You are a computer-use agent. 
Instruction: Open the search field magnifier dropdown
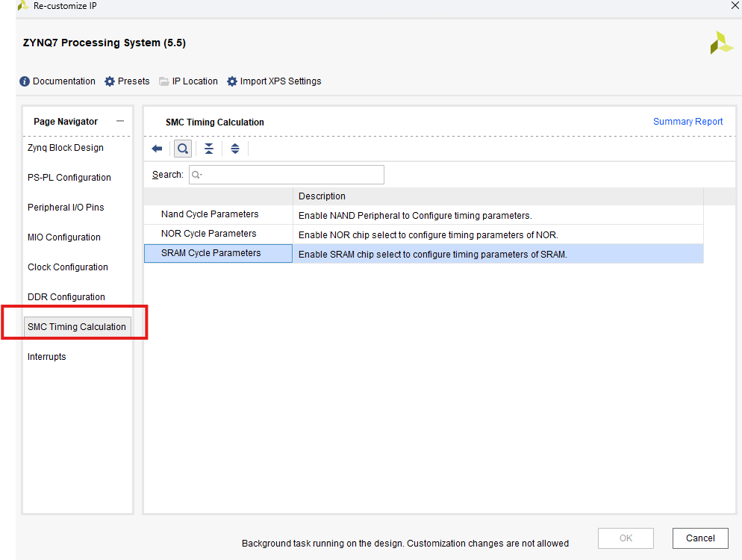(x=197, y=175)
